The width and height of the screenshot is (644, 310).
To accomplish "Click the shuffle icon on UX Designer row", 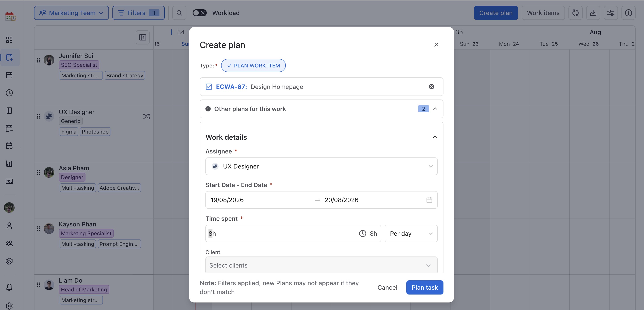I will pos(146,116).
